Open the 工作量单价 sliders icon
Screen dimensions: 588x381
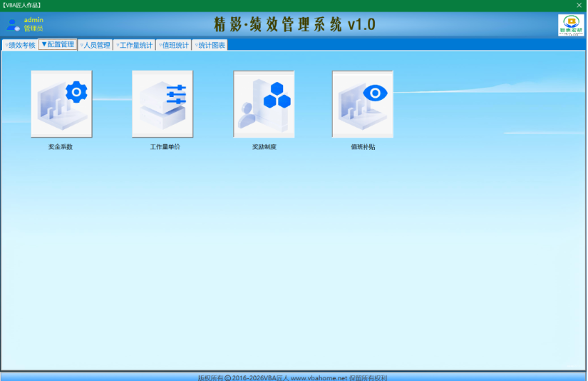pos(163,104)
